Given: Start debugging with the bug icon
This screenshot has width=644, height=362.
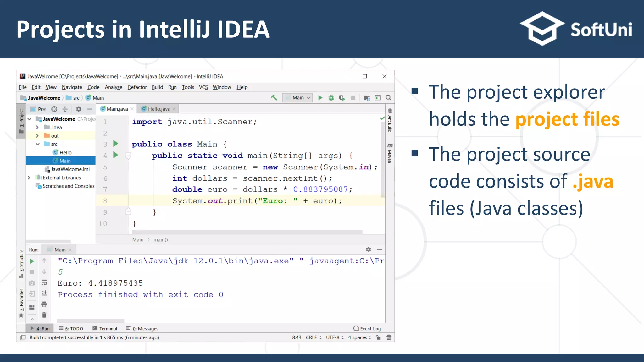Looking at the screenshot, I should coord(331,98).
